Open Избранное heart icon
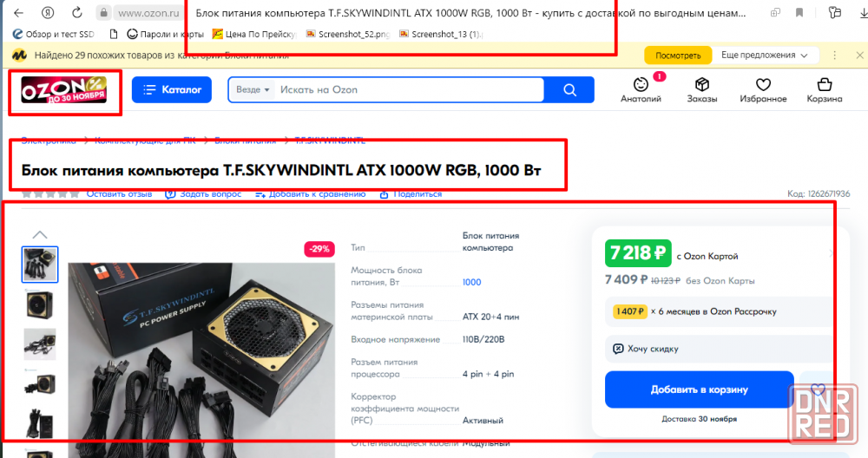The image size is (868, 458). (x=763, y=85)
